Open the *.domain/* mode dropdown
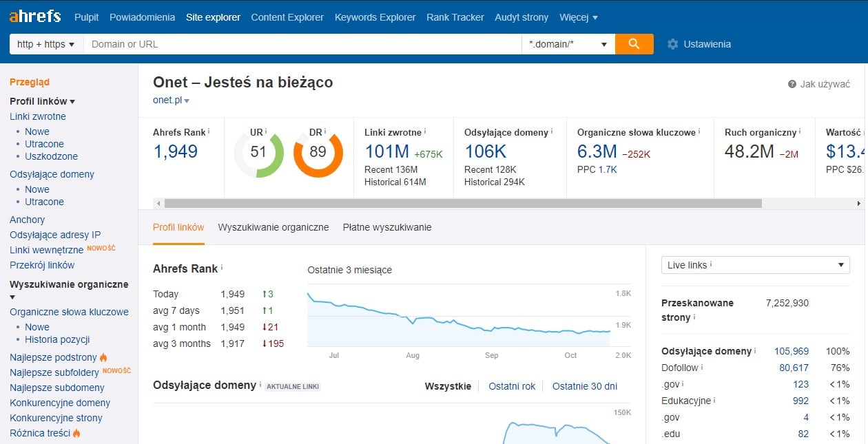The height and width of the screenshot is (444, 868). 568,44
